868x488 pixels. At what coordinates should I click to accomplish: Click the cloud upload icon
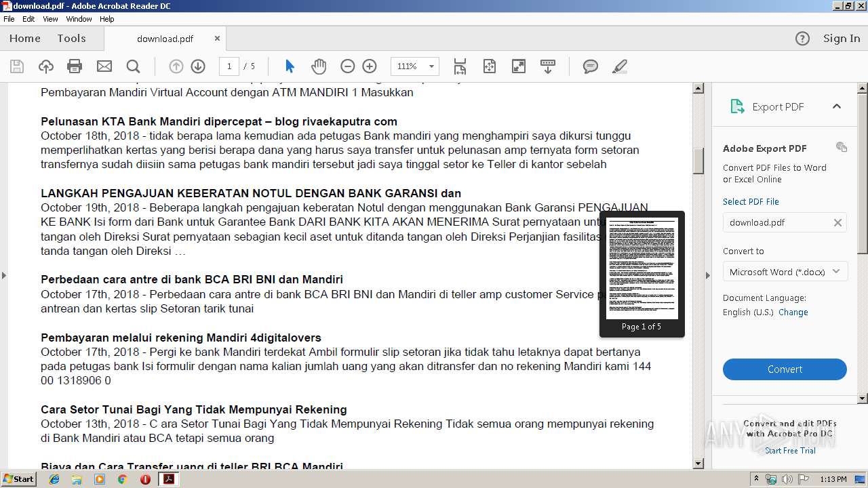point(45,66)
